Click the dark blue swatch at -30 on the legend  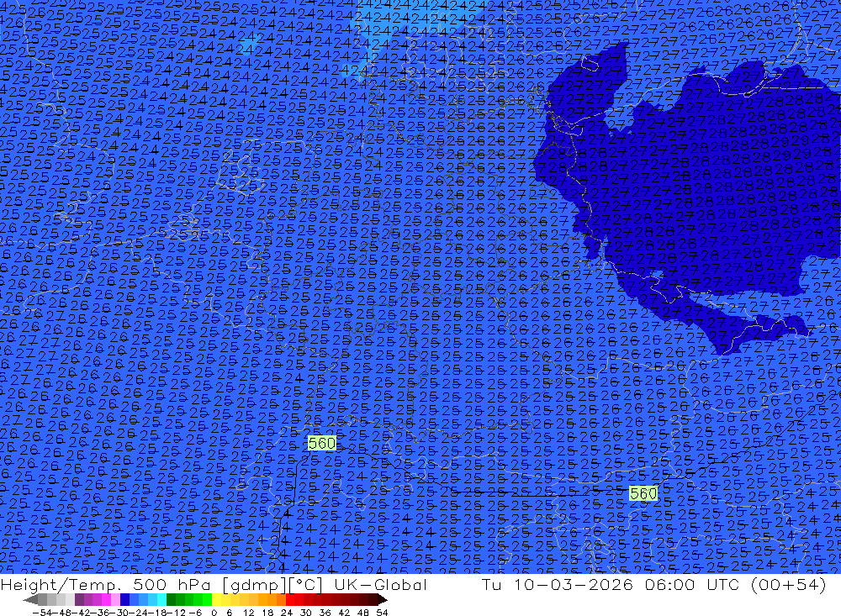click(x=125, y=600)
